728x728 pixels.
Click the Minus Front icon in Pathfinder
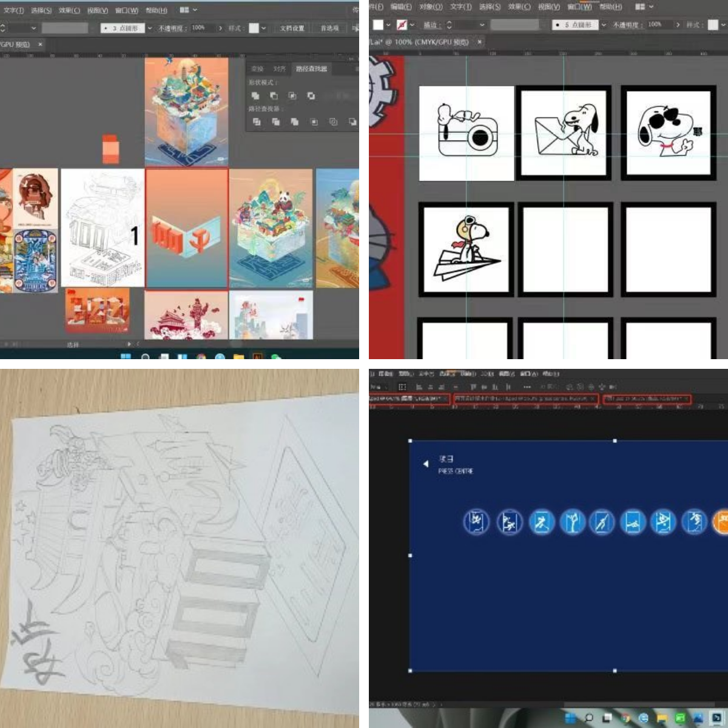(x=274, y=96)
